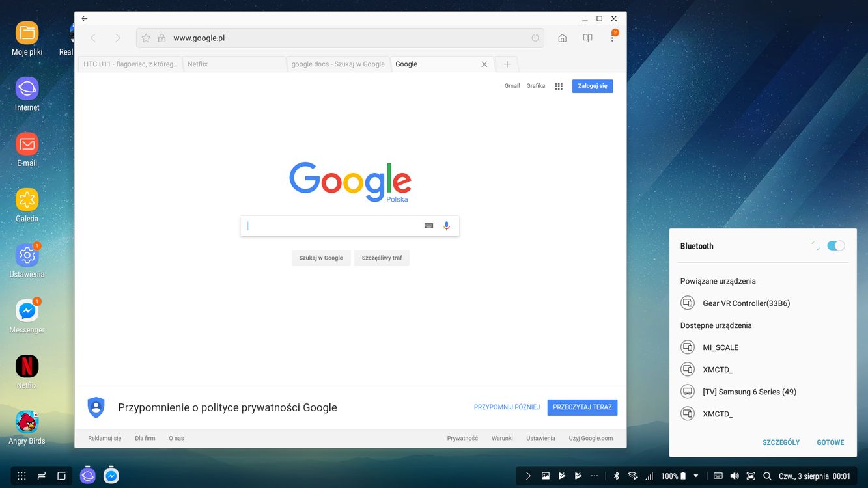Expand quick settings dropdown arrow
This screenshot has height=488, width=868.
(696, 476)
